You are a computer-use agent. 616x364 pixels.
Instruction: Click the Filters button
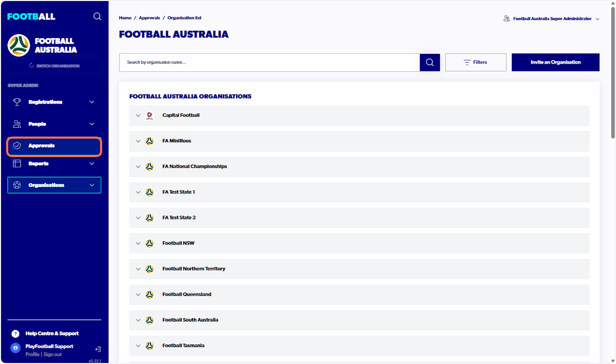point(475,62)
